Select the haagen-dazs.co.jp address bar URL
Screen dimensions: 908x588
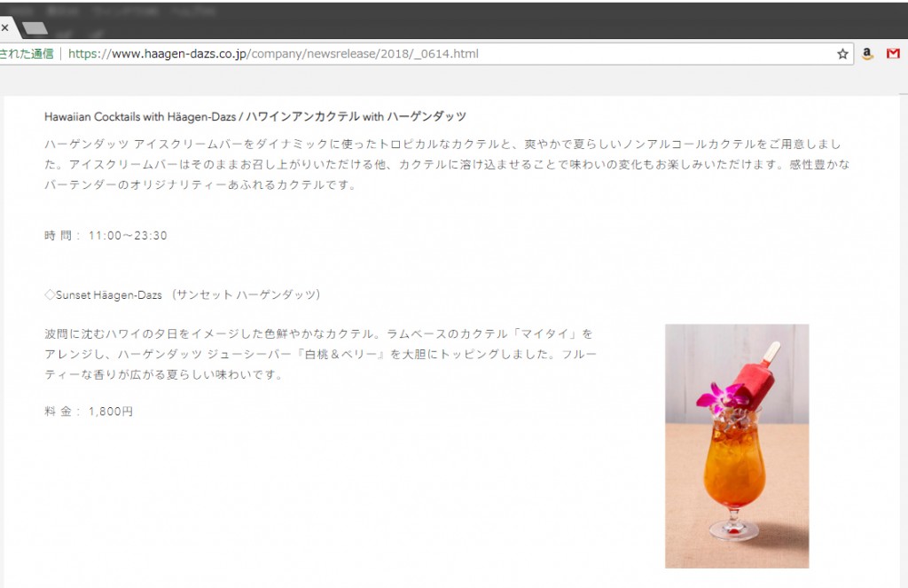pyautogui.click(x=273, y=54)
